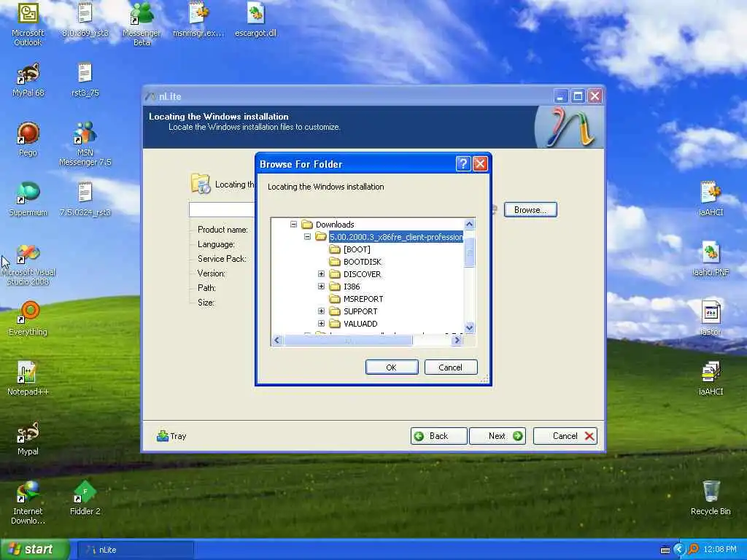Click folder tree scroll down arrow
Screen dimensions: 747x560
tap(469, 327)
